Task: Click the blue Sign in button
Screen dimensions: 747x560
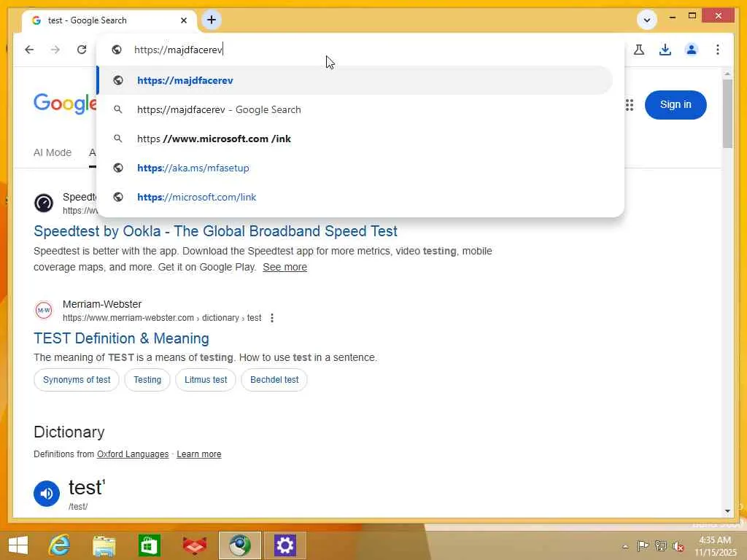Action: (x=676, y=105)
